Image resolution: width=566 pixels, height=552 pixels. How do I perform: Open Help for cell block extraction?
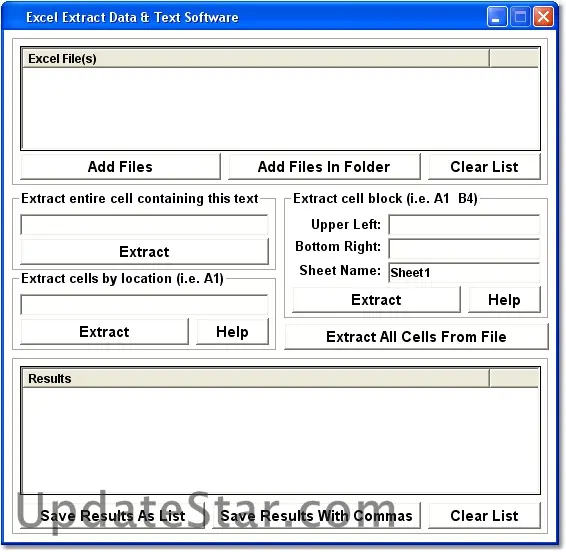tap(504, 300)
